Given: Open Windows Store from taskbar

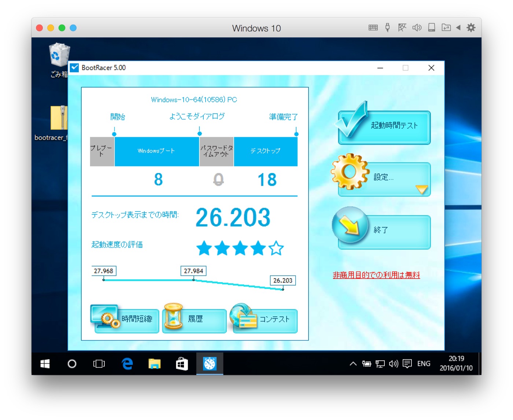Looking at the screenshot, I should click(x=182, y=364).
